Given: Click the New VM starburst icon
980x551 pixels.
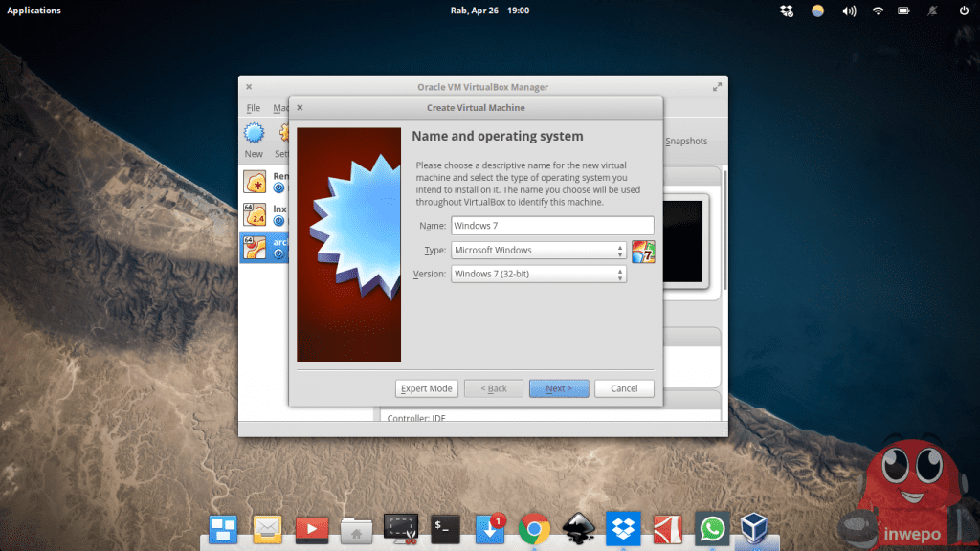Looking at the screenshot, I should click(x=254, y=134).
